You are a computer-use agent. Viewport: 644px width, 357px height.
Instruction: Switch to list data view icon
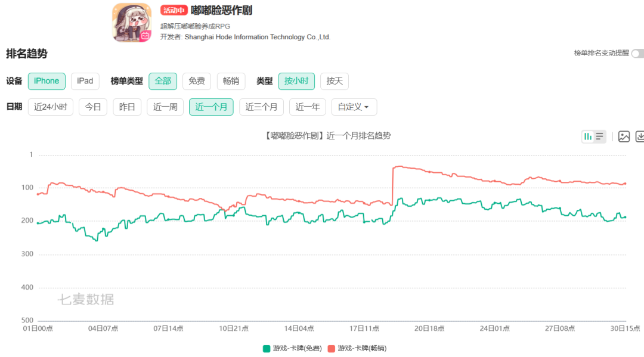600,136
